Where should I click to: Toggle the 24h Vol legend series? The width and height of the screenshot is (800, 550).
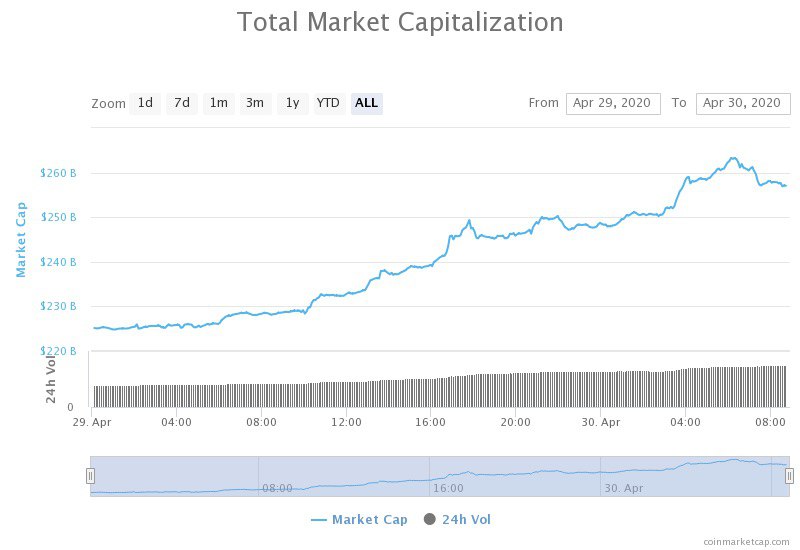467,519
